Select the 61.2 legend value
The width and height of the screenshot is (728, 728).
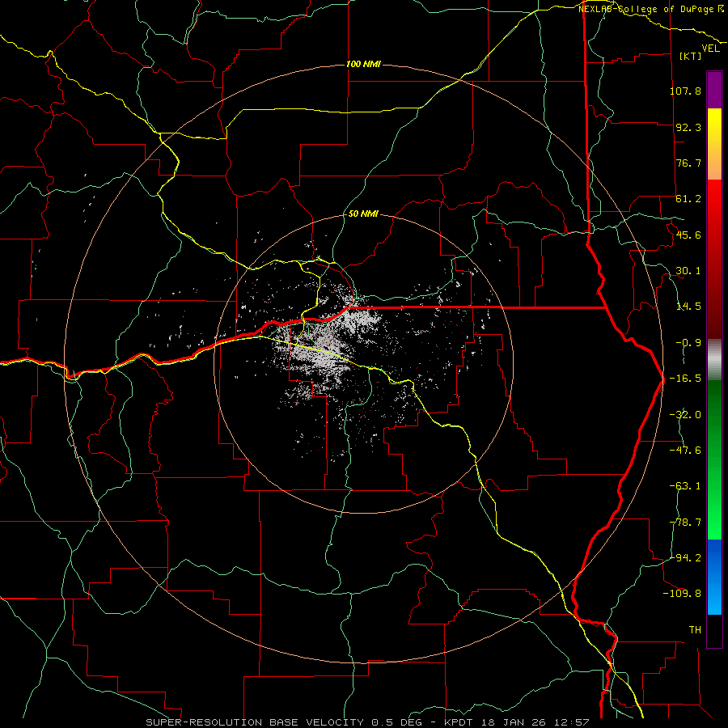click(688, 199)
